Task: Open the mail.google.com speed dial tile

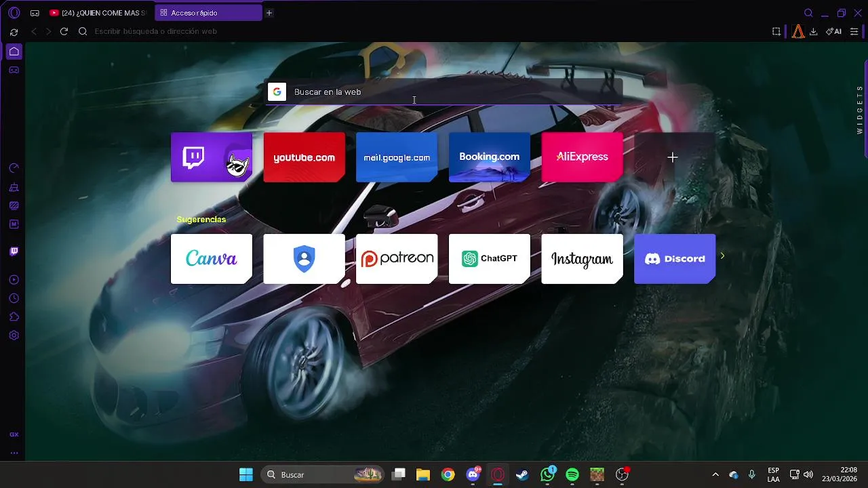Action: [397, 157]
